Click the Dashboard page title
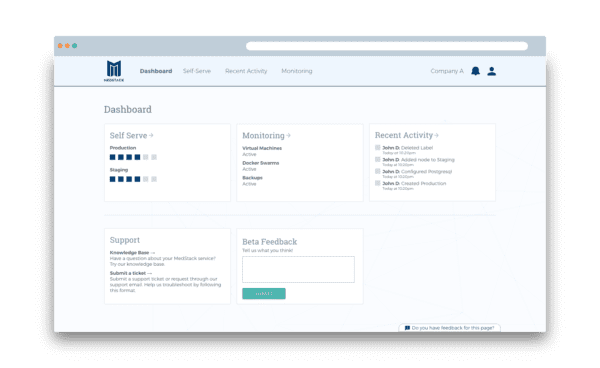 pos(128,109)
